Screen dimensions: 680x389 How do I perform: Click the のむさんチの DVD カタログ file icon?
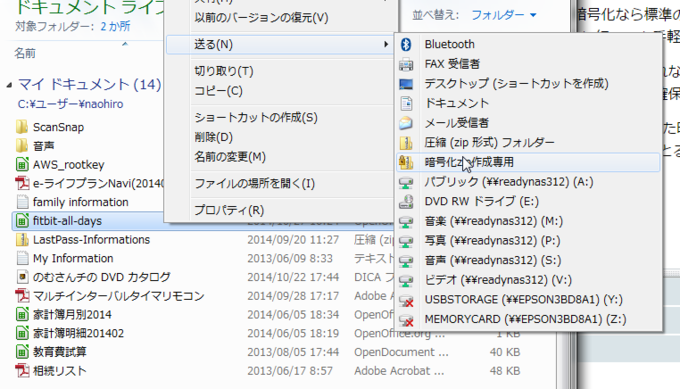click(22, 277)
